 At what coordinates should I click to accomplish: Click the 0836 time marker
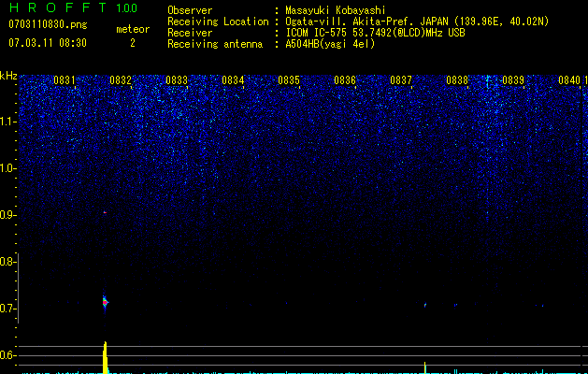point(345,80)
